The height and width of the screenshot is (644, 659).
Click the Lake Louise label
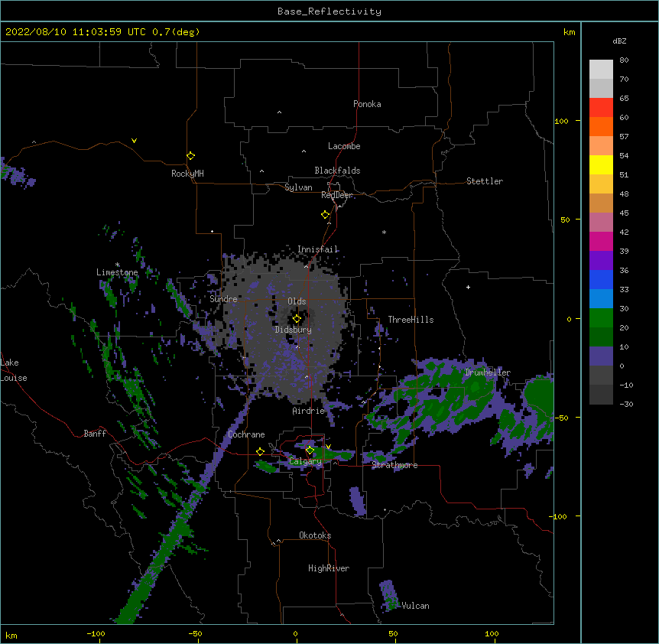click(14, 370)
